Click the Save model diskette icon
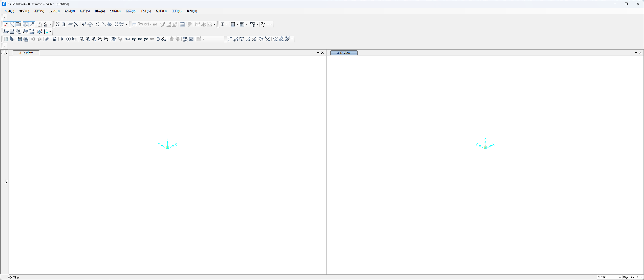The width and height of the screenshot is (644, 280). click(20, 39)
